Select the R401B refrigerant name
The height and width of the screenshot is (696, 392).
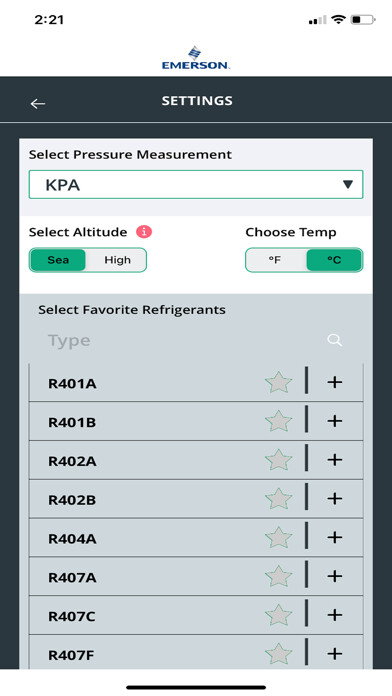coord(72,422)
